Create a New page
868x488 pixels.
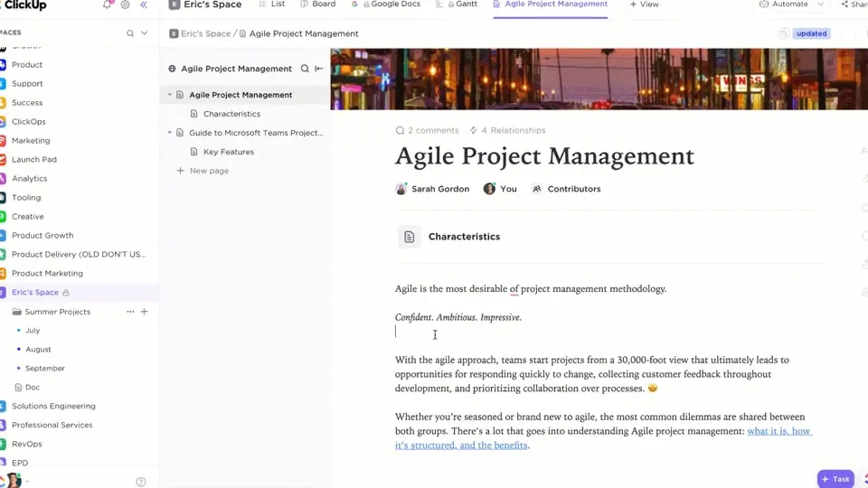tap(203, 171)
